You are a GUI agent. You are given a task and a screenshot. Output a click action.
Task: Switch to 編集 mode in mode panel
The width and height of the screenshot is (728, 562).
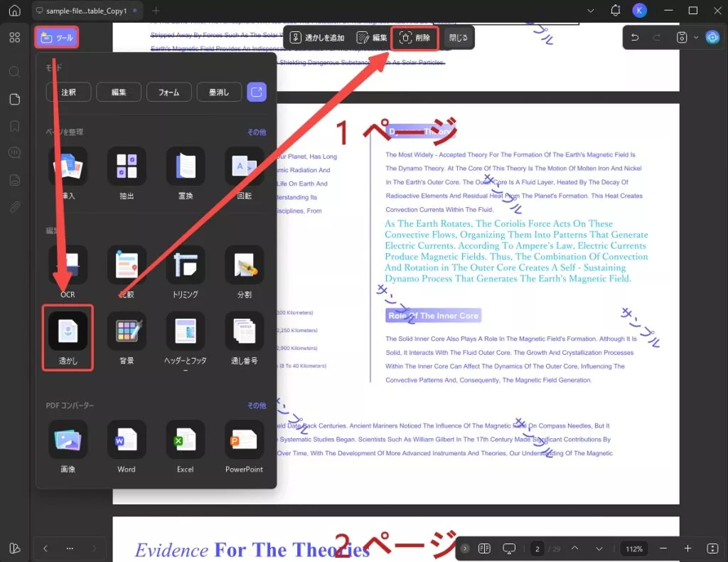pos(119,92)
